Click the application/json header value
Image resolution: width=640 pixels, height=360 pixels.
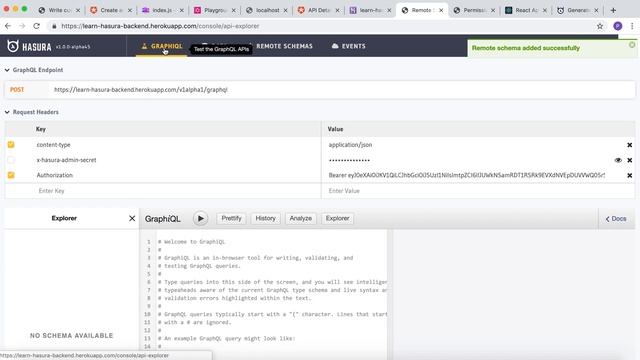click(x=350, y=144)
